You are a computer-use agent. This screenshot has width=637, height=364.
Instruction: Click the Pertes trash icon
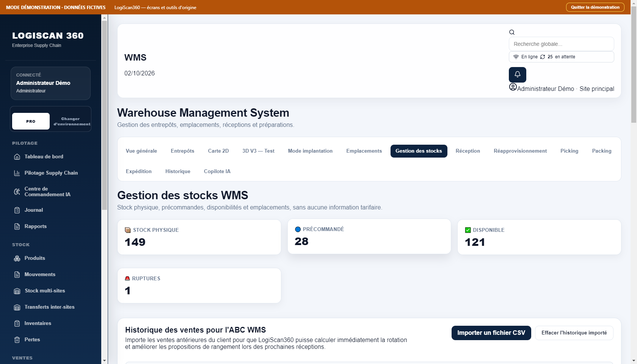[x=17, y=340]
